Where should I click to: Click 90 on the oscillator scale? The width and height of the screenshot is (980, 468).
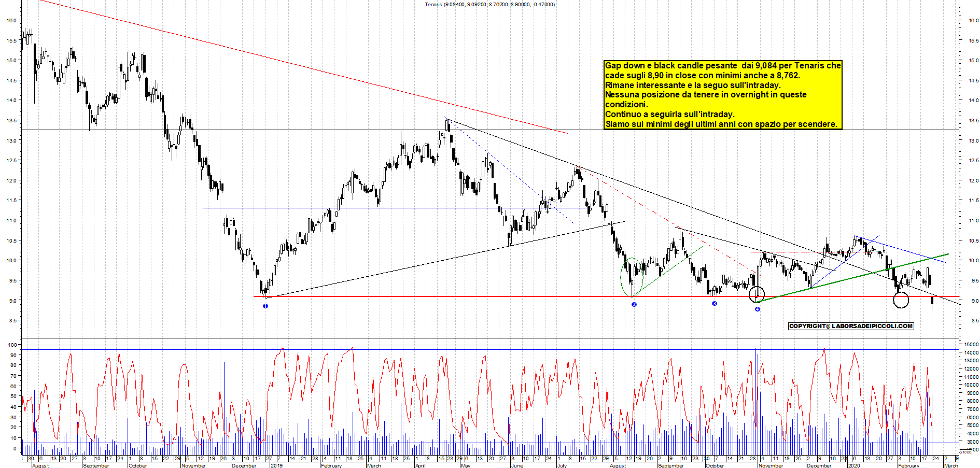[13, 355]
